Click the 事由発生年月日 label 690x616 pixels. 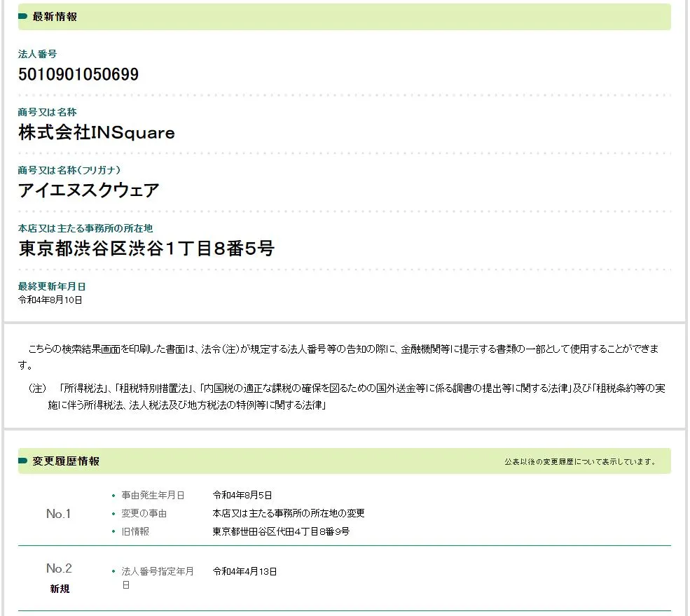(x=153, y=495)
